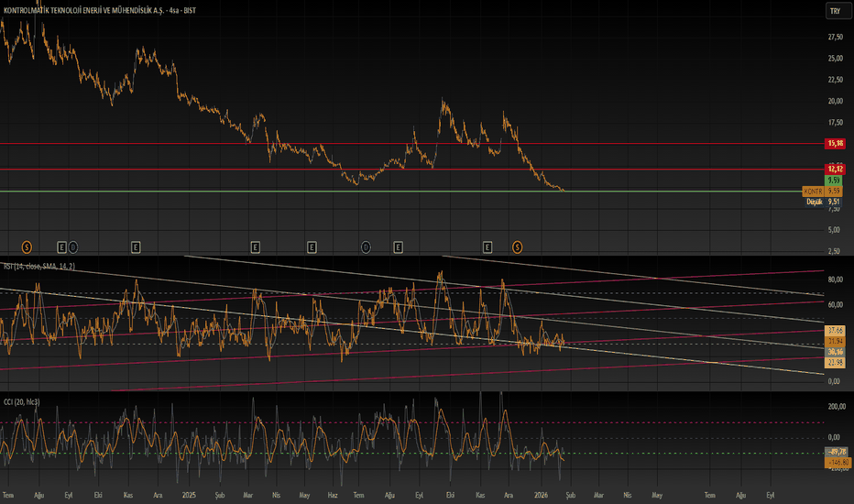Select the 37,66 RSI value label
854x504 pixels.
[x=834, y=329]
